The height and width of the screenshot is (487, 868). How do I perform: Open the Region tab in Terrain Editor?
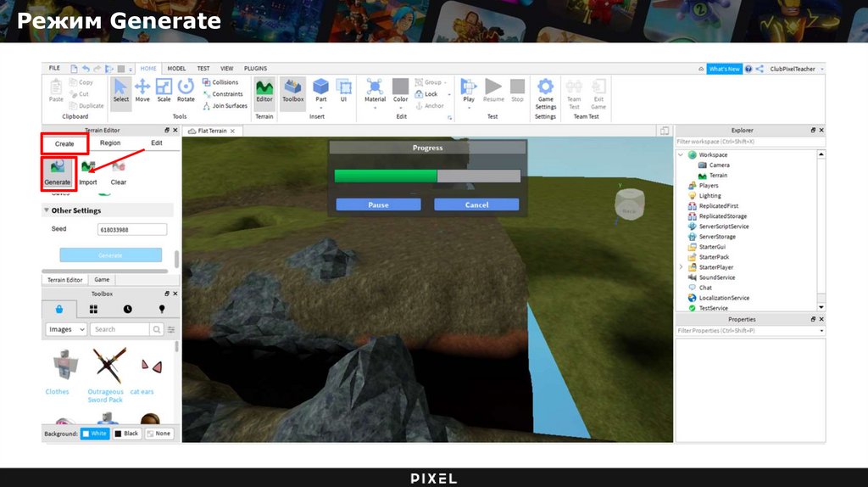110,143
